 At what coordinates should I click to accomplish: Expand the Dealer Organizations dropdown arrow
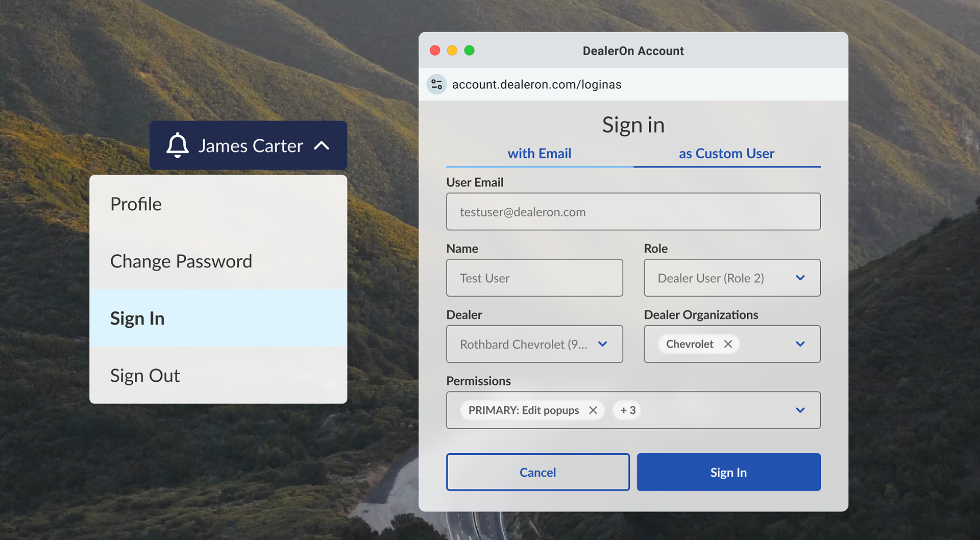tap(800, 344)
